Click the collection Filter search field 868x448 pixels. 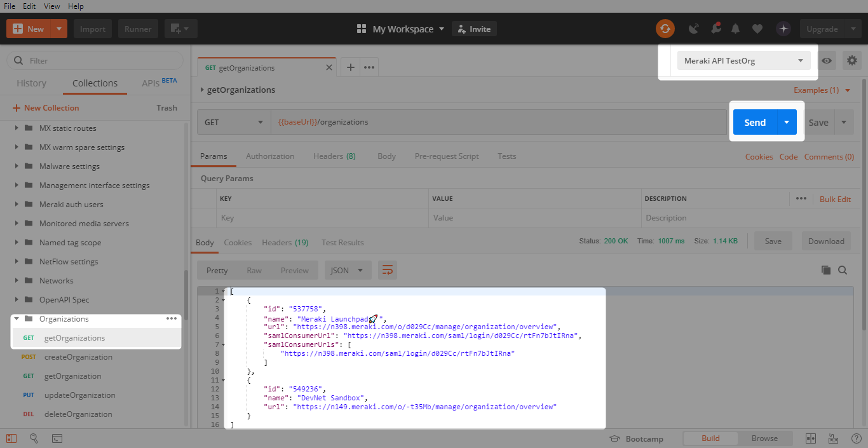tap(95, 61)
